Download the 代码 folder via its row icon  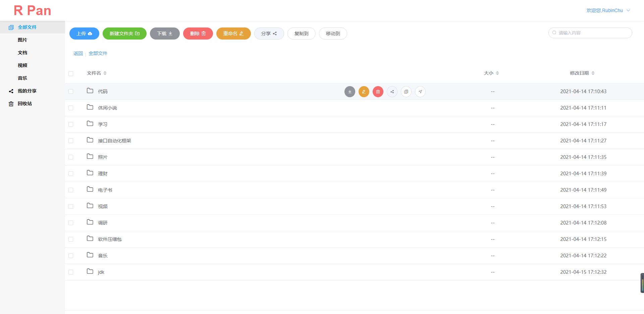coord(350,91)
